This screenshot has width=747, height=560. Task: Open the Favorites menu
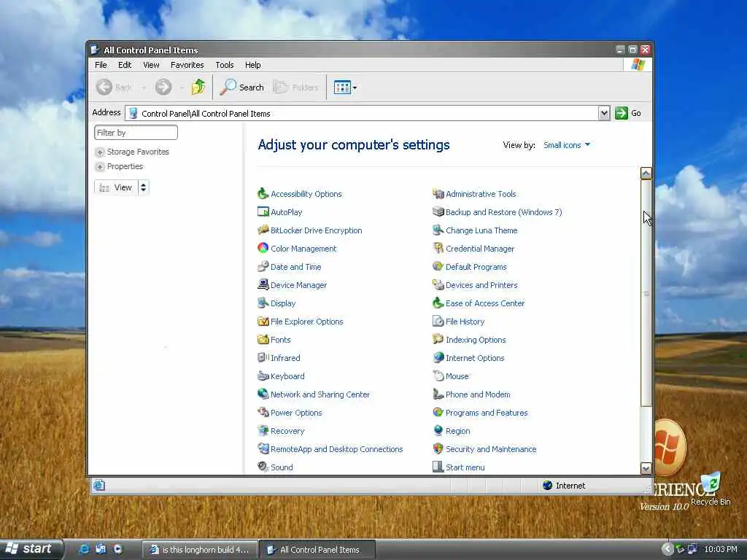pyautogui.click(x=187, y=65)
